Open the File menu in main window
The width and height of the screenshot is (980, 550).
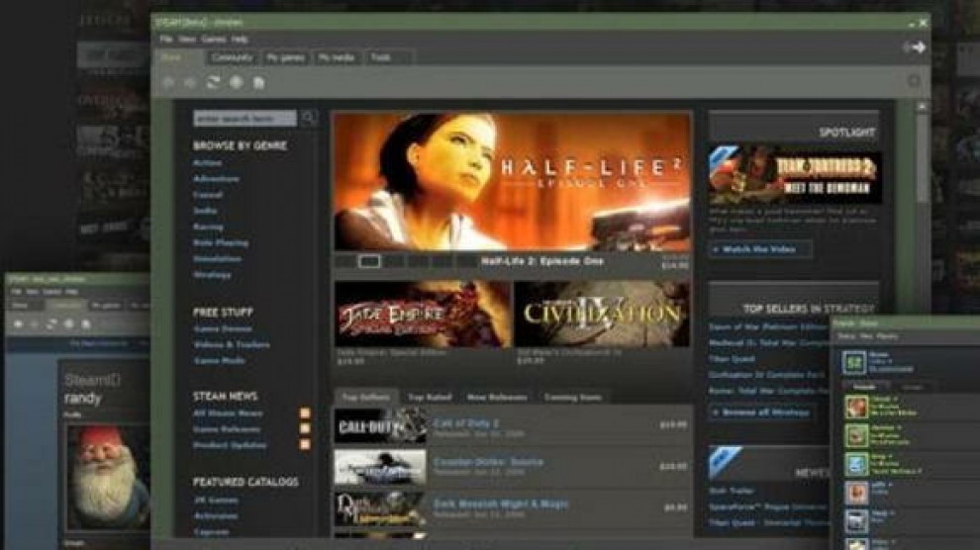pyautogui.click(x=165, y=39)
